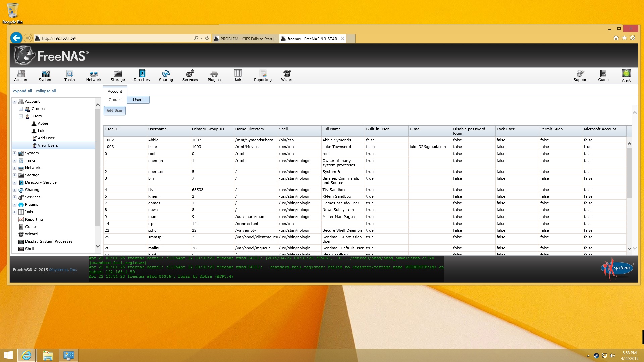644x362 pixels.
Task: Launch the Wizard from the toolbar
Action: pos(287,76)
